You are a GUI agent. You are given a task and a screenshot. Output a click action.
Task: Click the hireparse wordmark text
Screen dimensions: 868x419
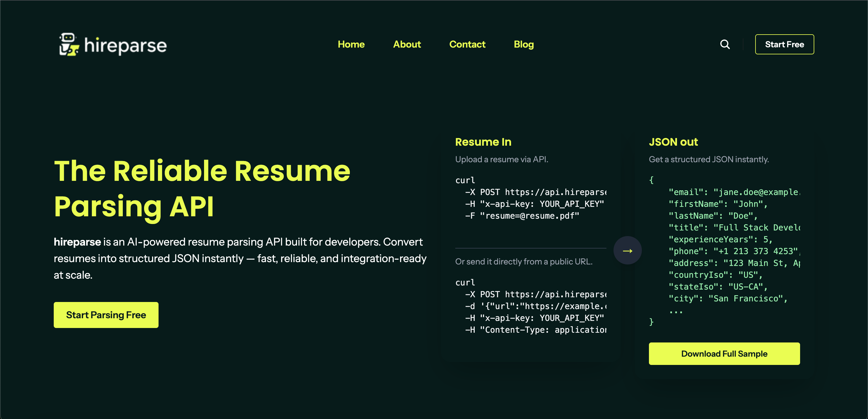125,45
